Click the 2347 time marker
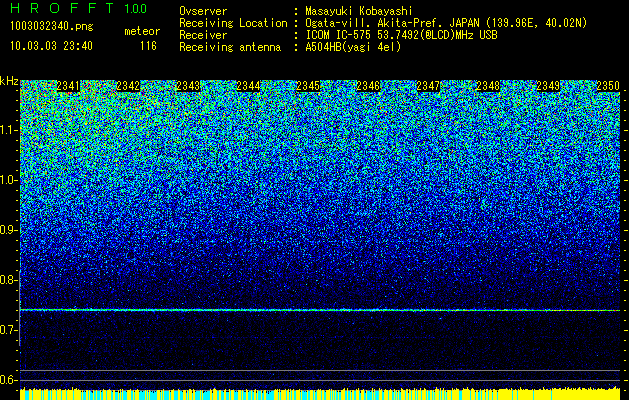Viewport: 629px width, 400px height. [428, 86]
